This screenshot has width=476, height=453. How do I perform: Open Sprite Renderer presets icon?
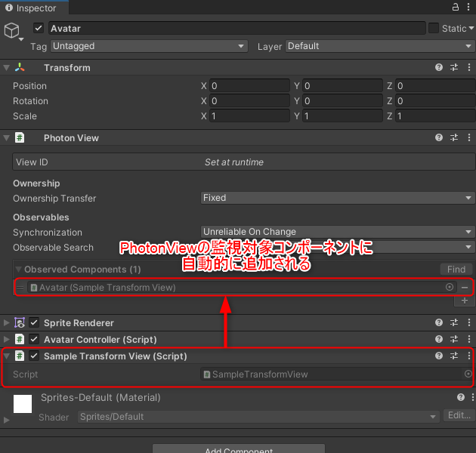point(454,322)
